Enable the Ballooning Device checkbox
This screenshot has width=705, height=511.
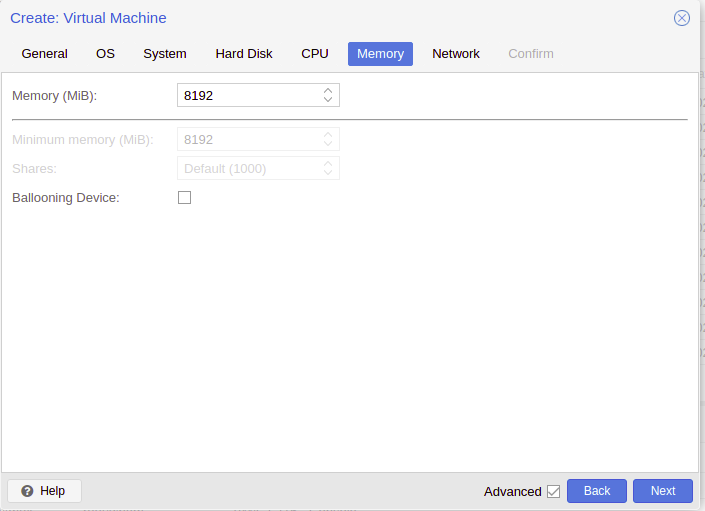point(184,197)
